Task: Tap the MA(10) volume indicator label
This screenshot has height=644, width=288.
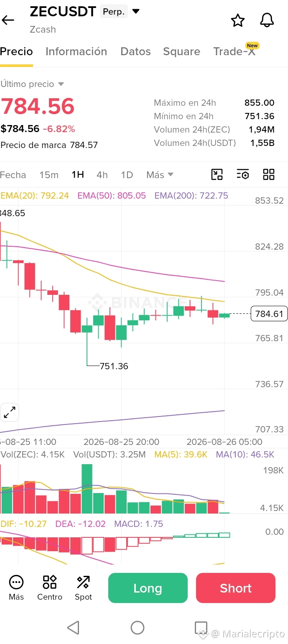Action: pyautogui.click(x=245, y=455)
